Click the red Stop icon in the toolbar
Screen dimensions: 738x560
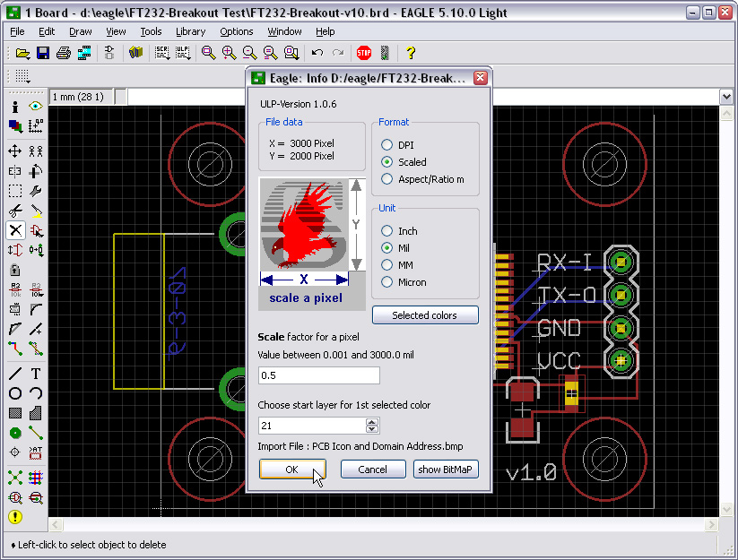click(364, 53)
